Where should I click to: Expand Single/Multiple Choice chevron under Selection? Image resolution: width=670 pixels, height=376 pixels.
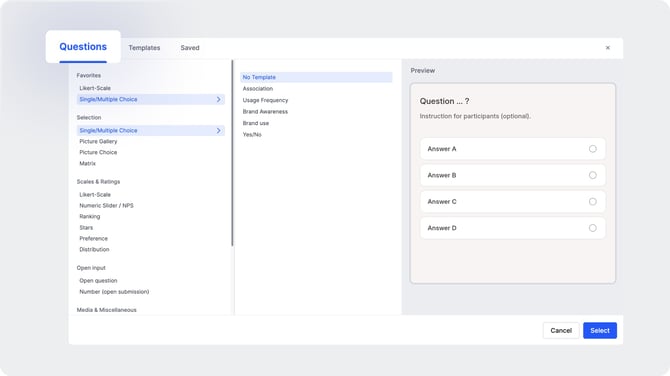click(x=218, y=130)
